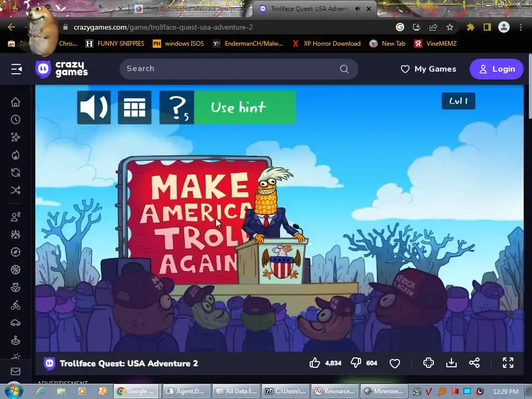The image size is (532, 399).
Task: Open bike category icon in sidebar
Action: coord(16,305)
